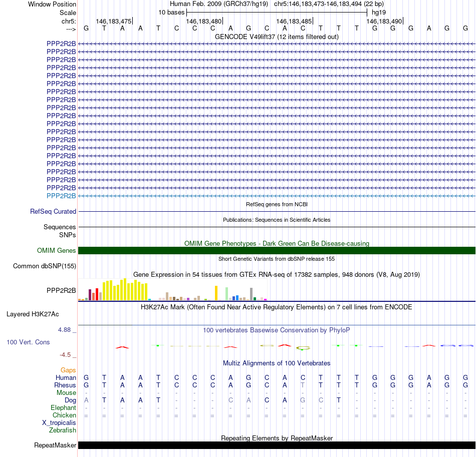
Task: Click the chr5: base position label
Action: pos(69,21)
